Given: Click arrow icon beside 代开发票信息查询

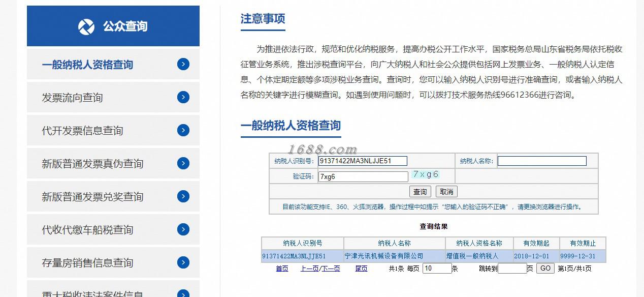Looking at the screenshot, I should coord(183,130).
